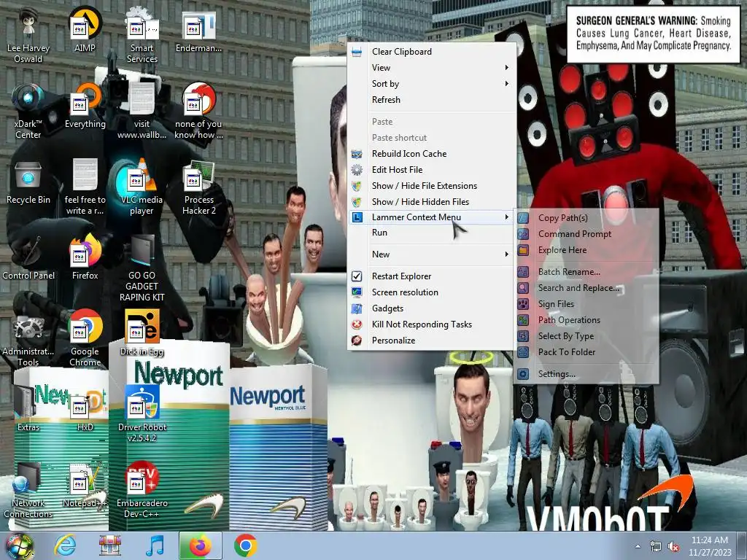Toggle Show / Hide Hidden Files entry
Screen dimensions: 747x560
coord(432,202)
